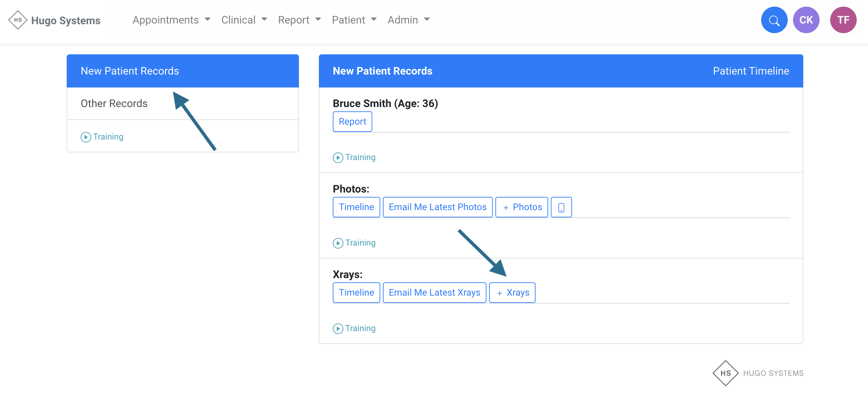Expand the Clinical dropdown menu

pyautogui.click(x=244, y=20)
